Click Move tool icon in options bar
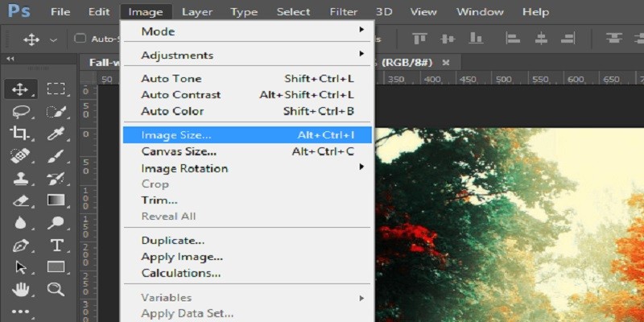The image size is (644, 322). click(x=31, y=39)
